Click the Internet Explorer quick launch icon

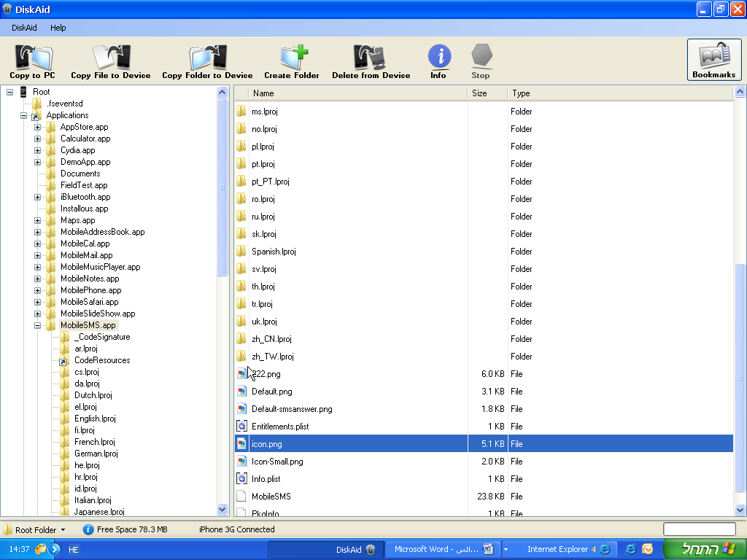(x=630, y=549)
